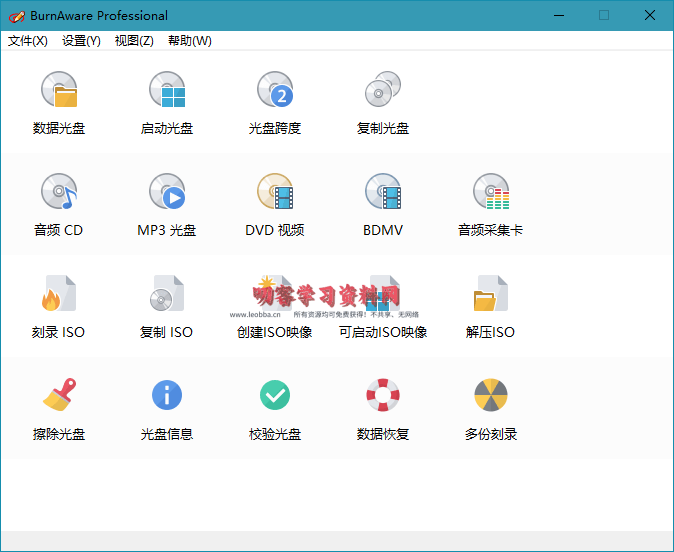Open the 文件(X) menu
This screenshot has width=674, height=552.
(x=28, y=41)
